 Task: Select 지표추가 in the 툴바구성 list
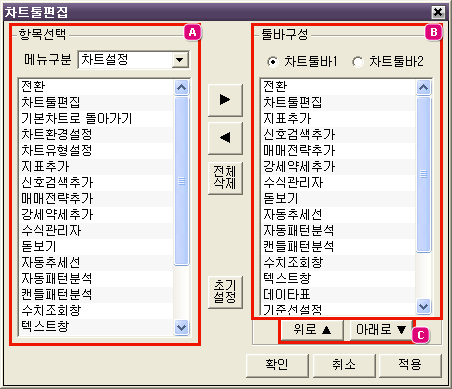(338, 118)
